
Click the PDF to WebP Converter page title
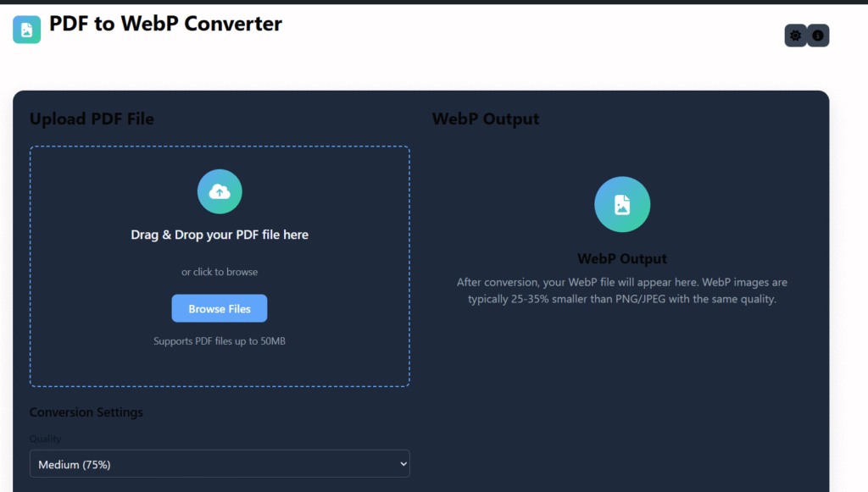165,24
